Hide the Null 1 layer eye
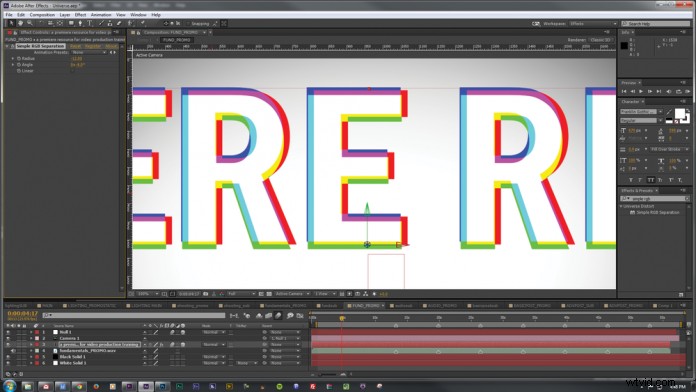696x392 pixels. (x=8, y=332)
